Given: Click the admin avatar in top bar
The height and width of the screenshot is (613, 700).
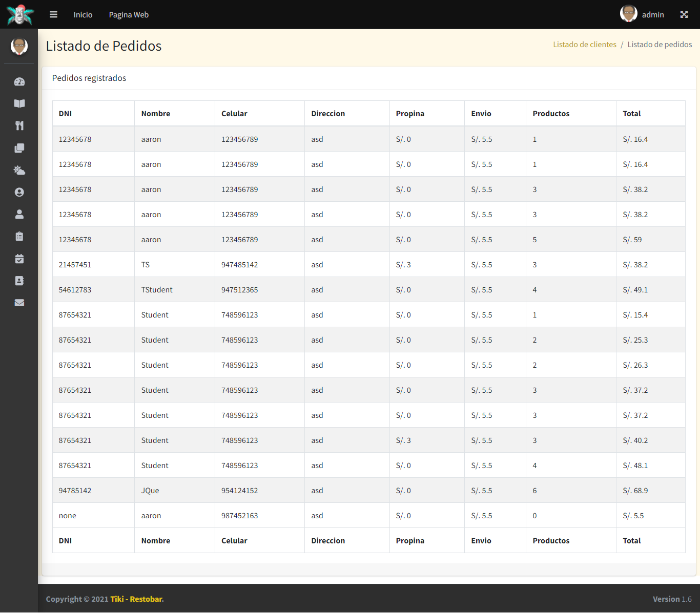Looking at the screenshot, I should pos(629,14).
